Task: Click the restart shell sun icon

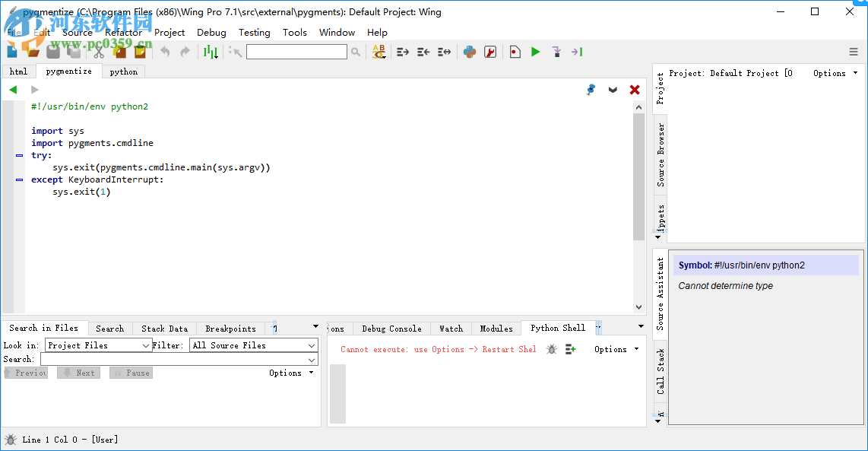Action: pyautogui.click(x=553, y=349)
